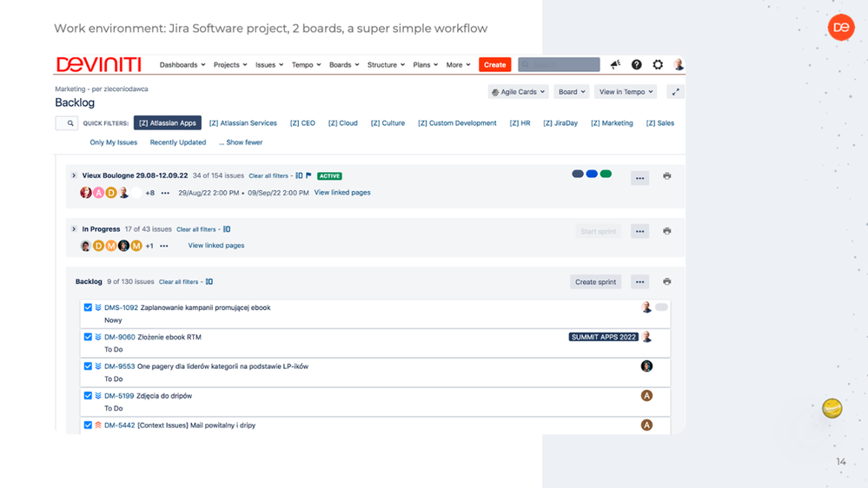Toggle checkbox for DM-5199
Image resolution: width=868 pixels, height=488 pixels.
click(x=88, y=396)
